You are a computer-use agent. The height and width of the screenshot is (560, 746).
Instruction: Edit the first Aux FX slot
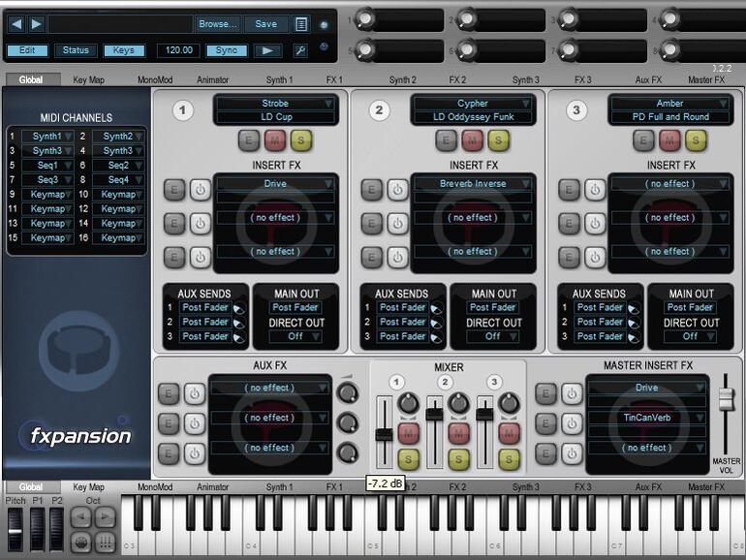(168, 393)
